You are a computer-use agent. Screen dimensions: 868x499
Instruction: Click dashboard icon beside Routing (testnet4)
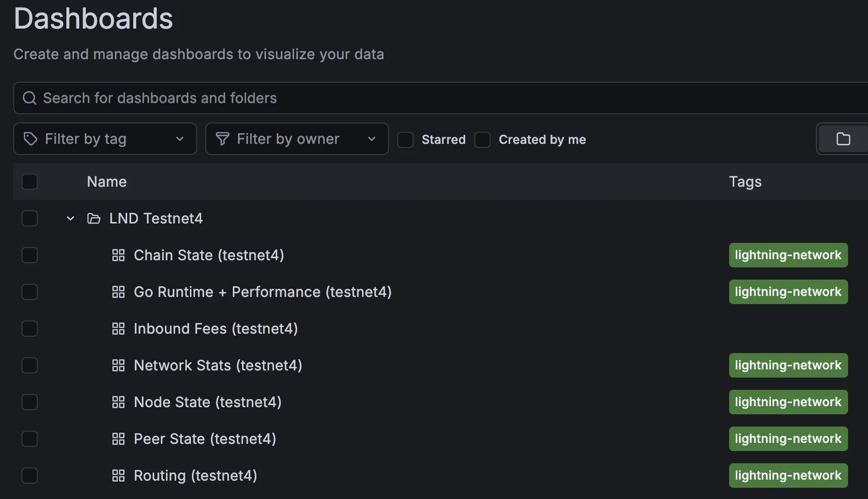click(118, 476)
